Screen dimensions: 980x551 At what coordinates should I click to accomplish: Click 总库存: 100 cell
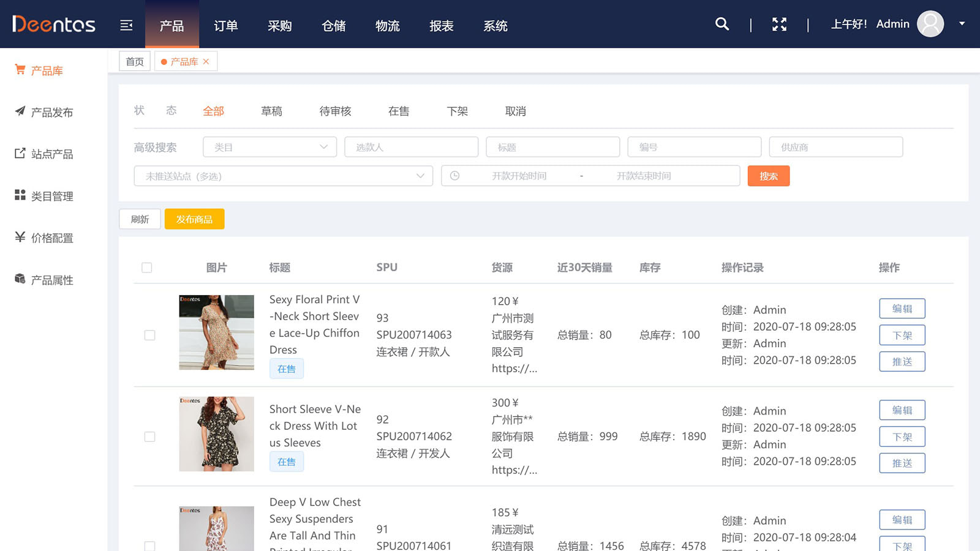pyautogui.click(x=669, y=335)
